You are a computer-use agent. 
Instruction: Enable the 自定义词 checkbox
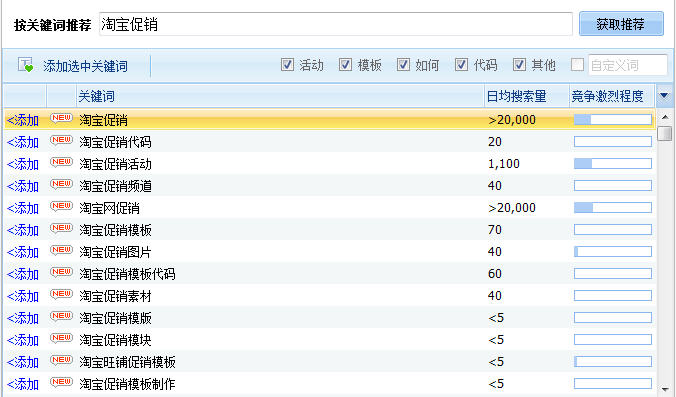577,65
